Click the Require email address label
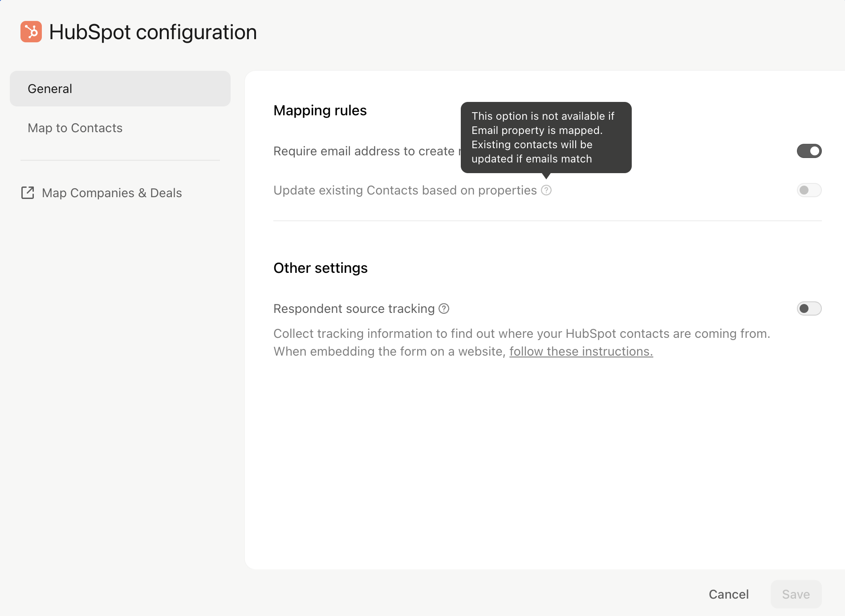The height and width of the screenshot is (616, 845). click(367, 151)
